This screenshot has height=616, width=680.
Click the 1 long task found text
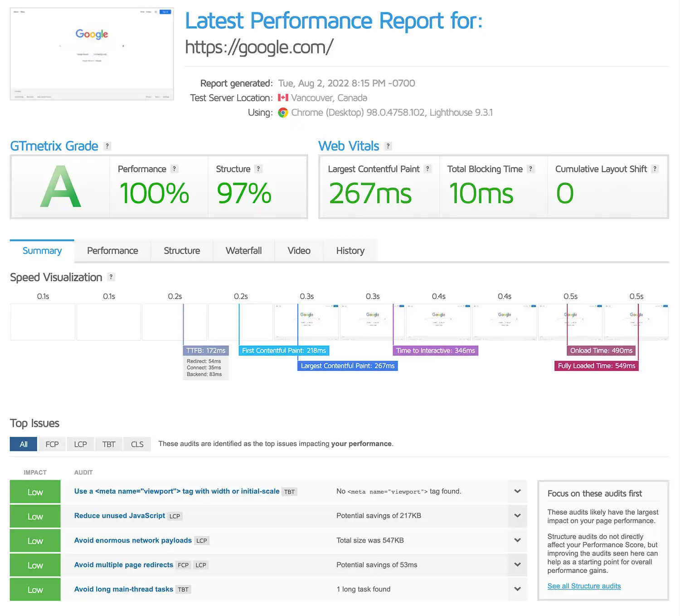coord(364,589)
